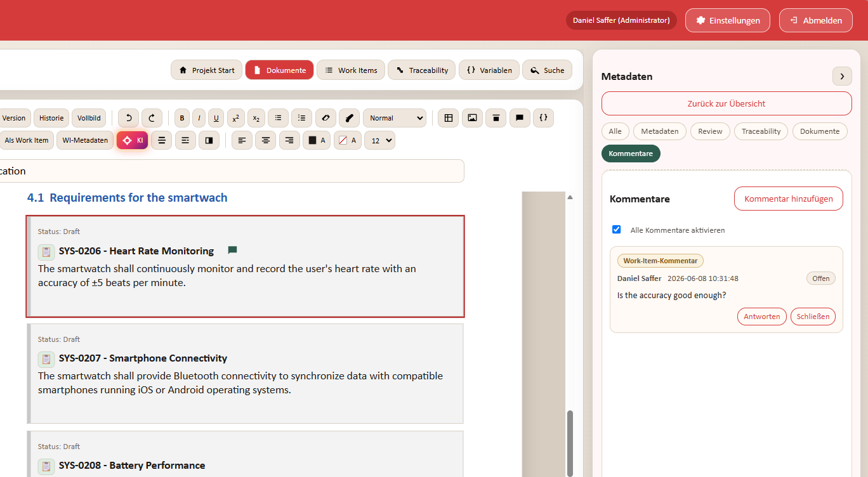Click the document vertical scrollbar thumb
Viewport: 868px width, 477px height.
(570, 443)
